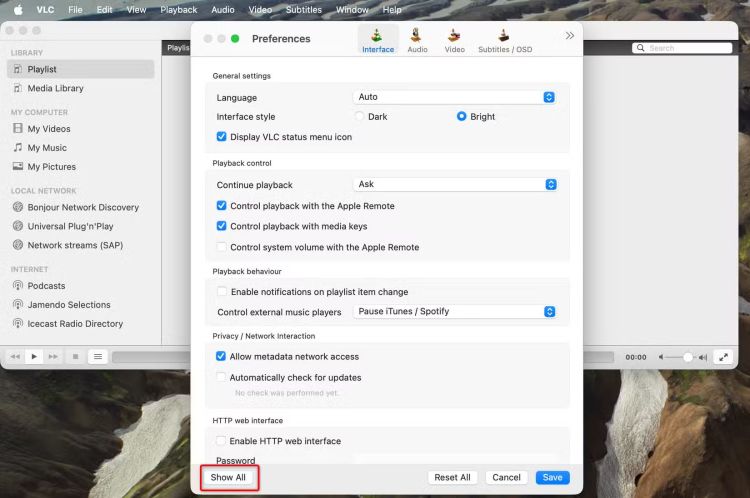
Task: Adjust the volume slider
Action: point(678,356)
